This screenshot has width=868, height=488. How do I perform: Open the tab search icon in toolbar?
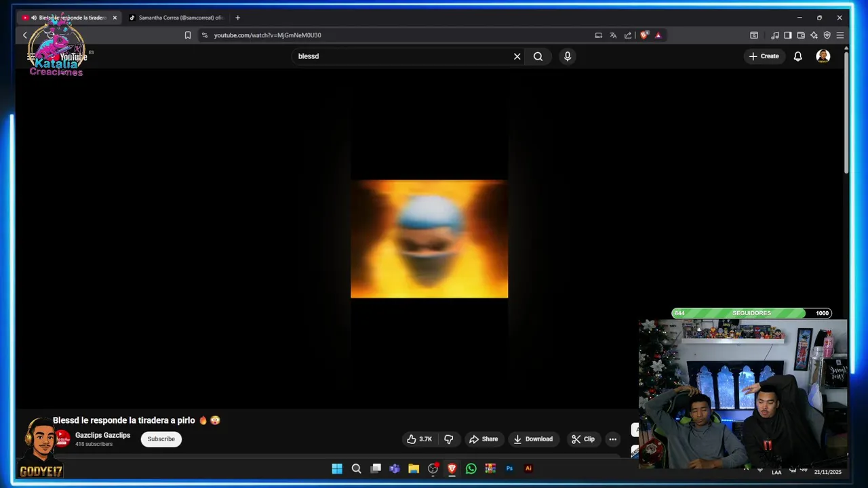click(754, 35)
